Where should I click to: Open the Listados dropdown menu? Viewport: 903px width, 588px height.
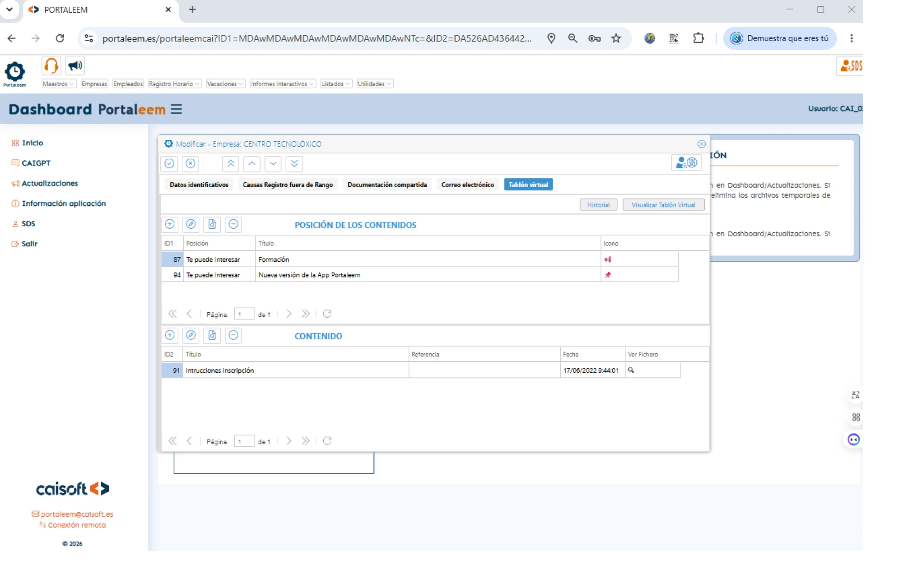pyautogui.click(x=336, y=84)
